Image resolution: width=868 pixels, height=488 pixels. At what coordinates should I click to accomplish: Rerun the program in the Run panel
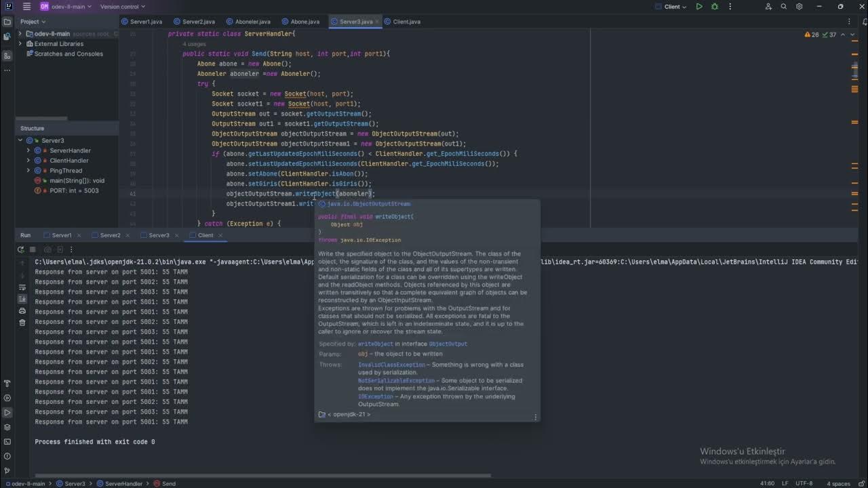pos(21,249)
